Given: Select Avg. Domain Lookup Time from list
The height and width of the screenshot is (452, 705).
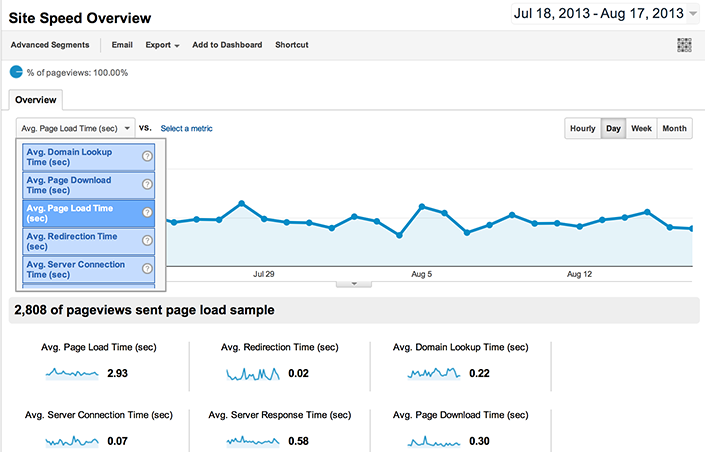Looking at the screenshot, I should point(80,156).
